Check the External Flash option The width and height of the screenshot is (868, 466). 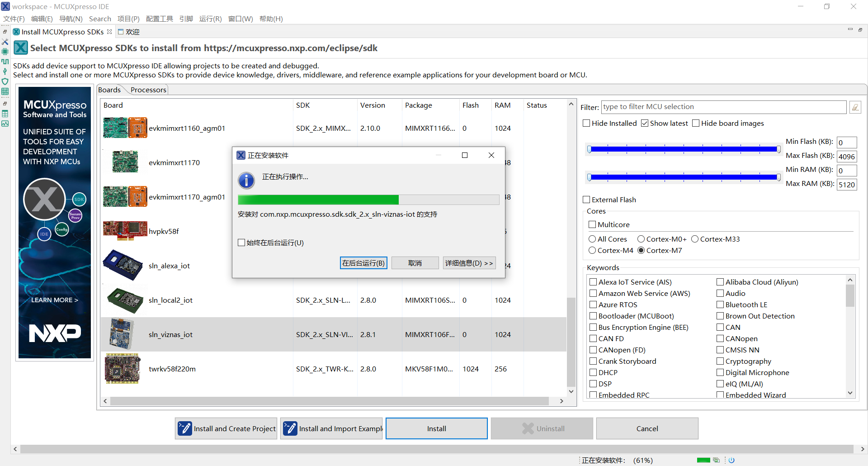coord(586,200)
